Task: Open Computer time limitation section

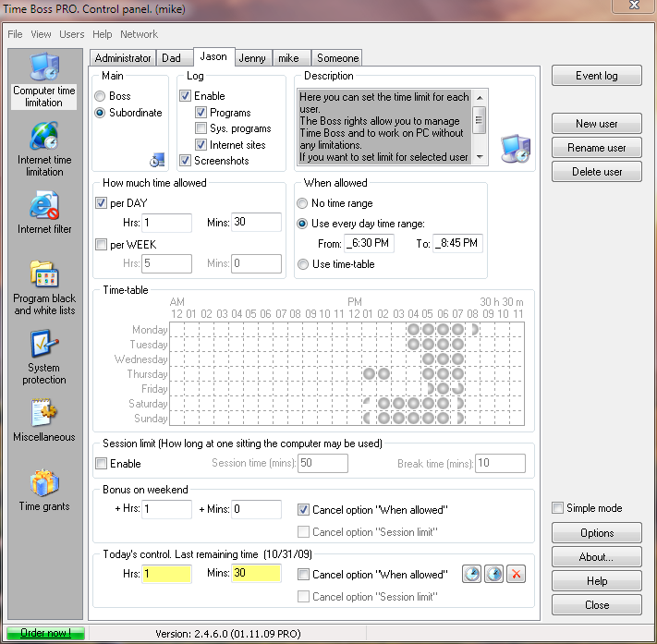Action: (44, 80)
